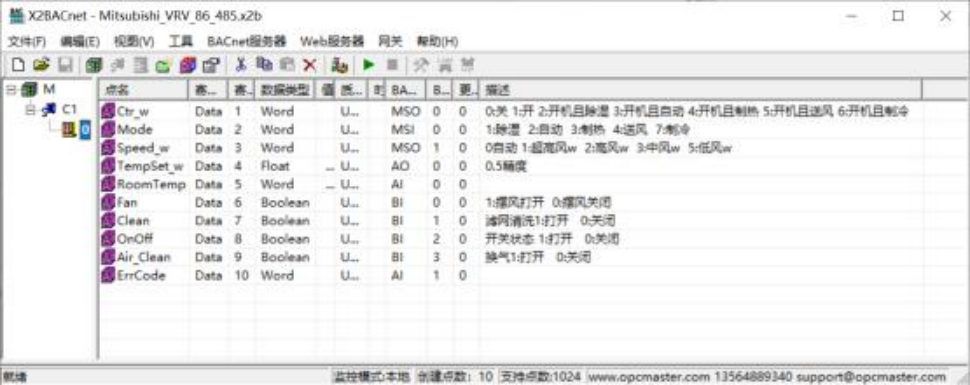Select the TempSet_w point row

511,166
